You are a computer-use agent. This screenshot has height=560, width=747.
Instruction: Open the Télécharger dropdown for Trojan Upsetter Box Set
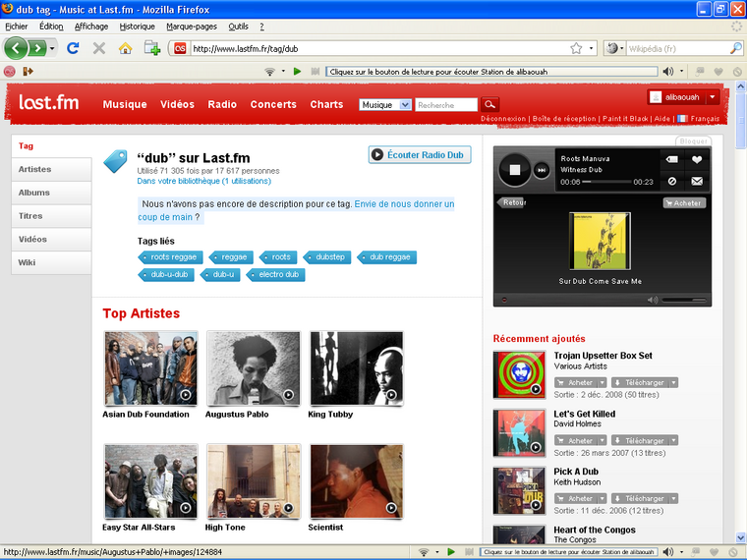click(674, 382)
